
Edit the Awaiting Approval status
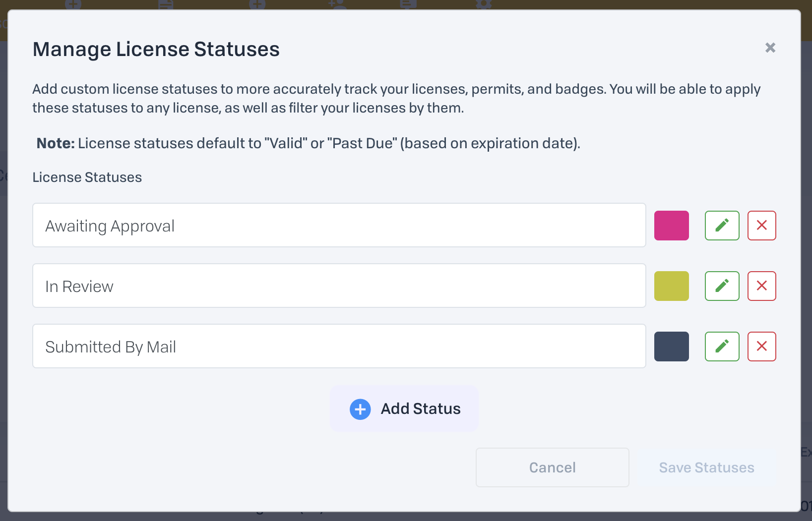(722, 226)
